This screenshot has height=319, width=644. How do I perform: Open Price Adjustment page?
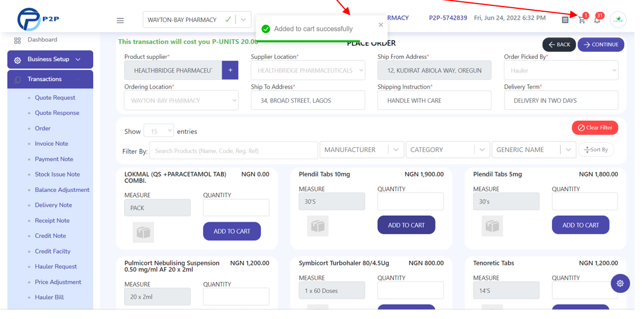click(58, 282)
